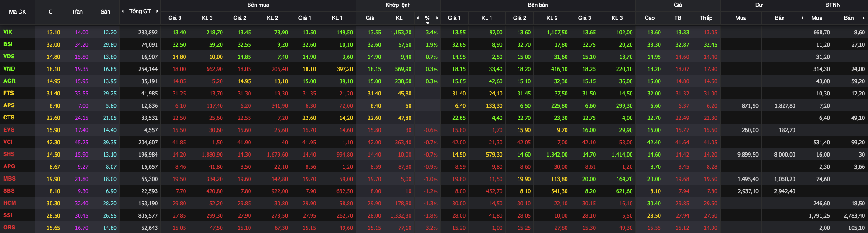Click APG reference price 8.67

55,167
